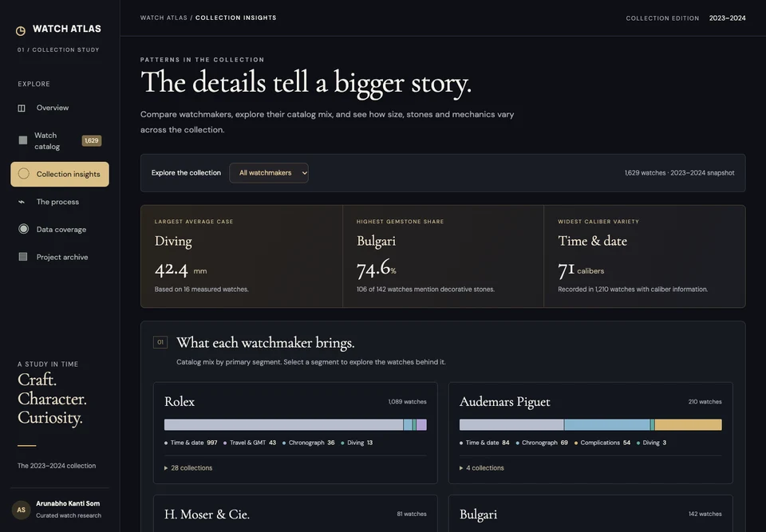Select Rolex Travel & GMT purple segment
766x532 pixels.
click(x=421, y=424)
